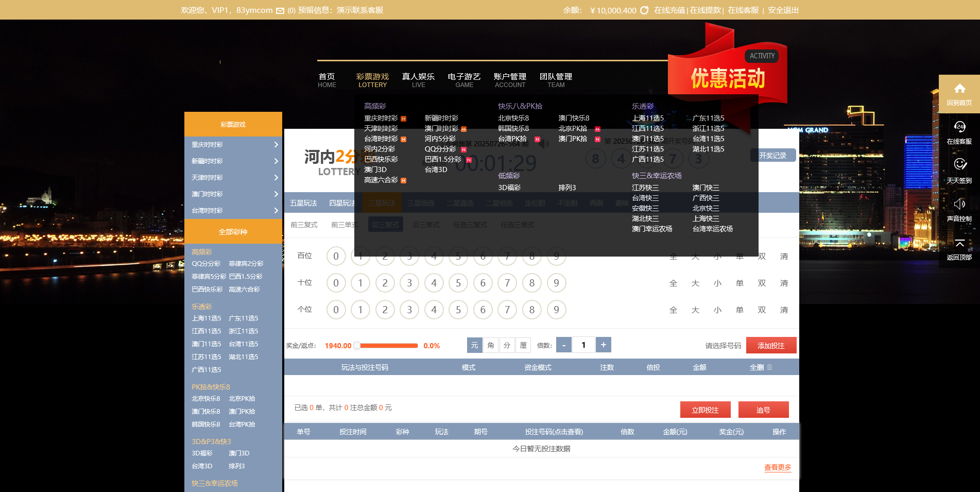Select the 元 currency unit mode
This screenshot has height=492, width=980.
pyautogui.click(x=474, y=345)
